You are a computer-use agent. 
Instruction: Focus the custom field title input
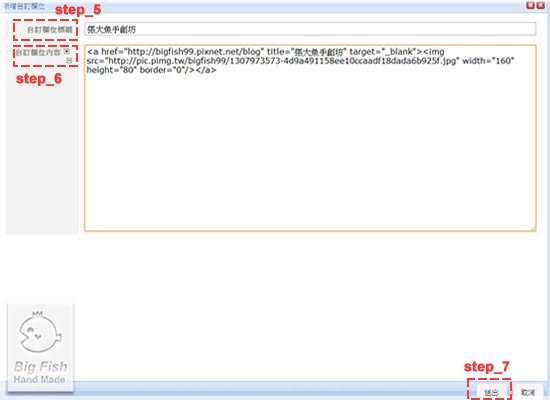[310, 29]
